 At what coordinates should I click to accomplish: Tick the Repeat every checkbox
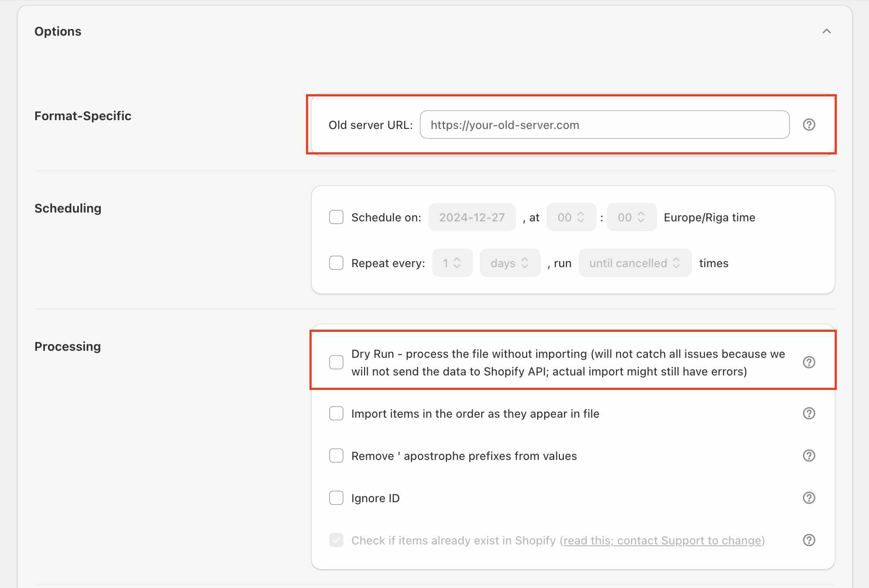coord(336,263)
